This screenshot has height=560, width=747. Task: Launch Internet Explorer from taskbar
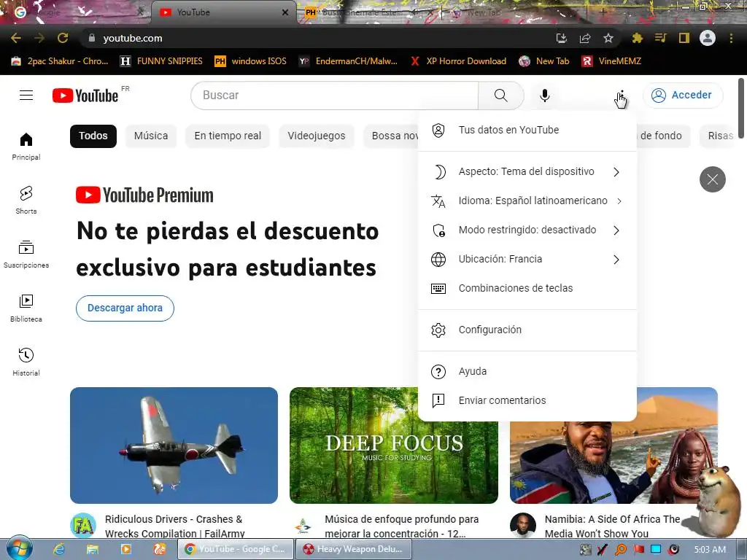[x=58, y=549]
